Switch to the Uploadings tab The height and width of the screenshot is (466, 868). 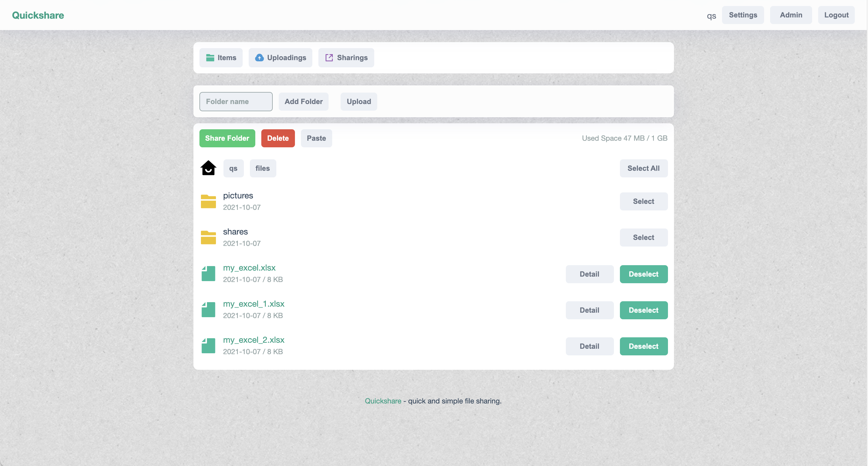(280, 58)
